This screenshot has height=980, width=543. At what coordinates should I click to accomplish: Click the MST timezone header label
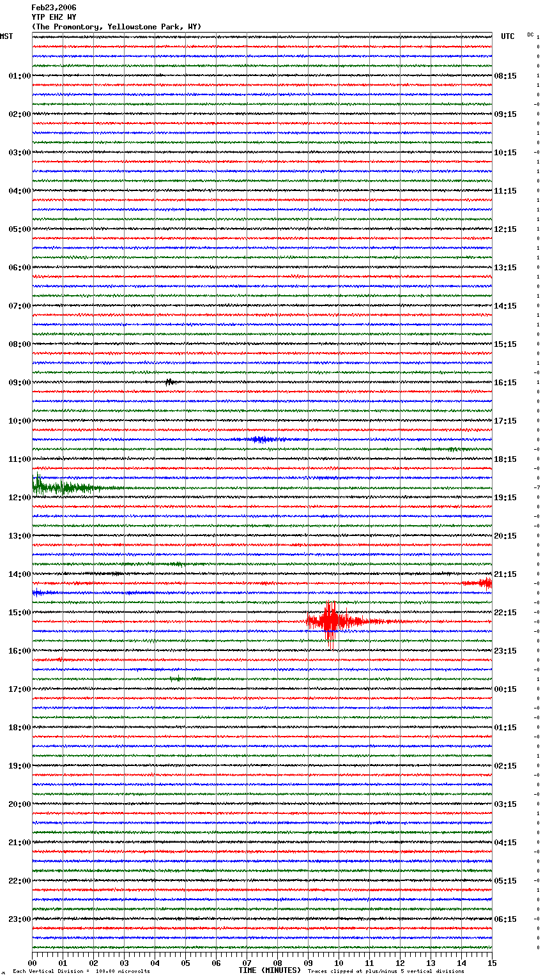point(6,36)
